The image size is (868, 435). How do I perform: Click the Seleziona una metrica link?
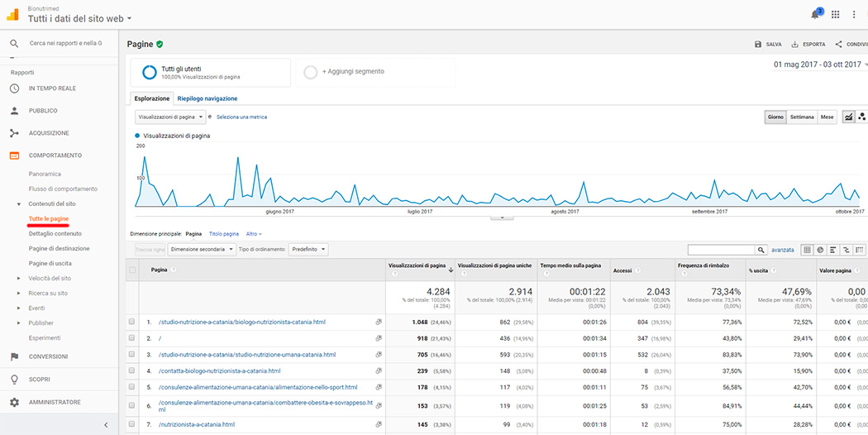point(242,117)
